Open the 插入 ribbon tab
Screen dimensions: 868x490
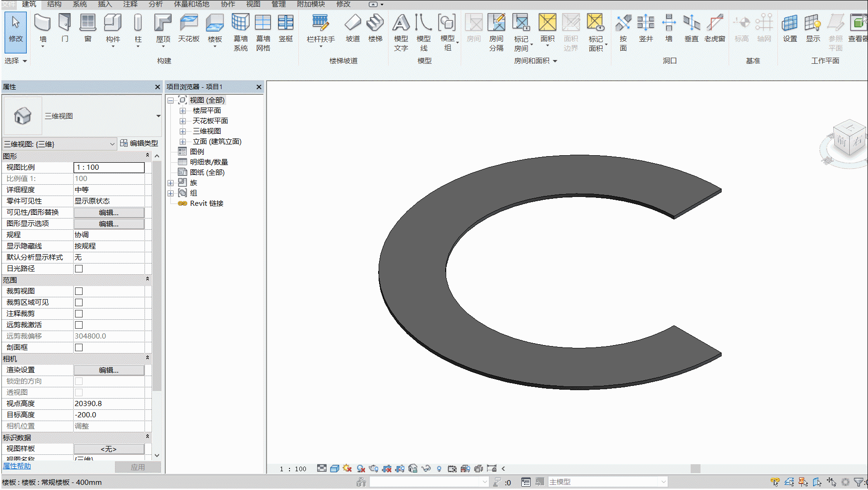[x=105, y=4]
